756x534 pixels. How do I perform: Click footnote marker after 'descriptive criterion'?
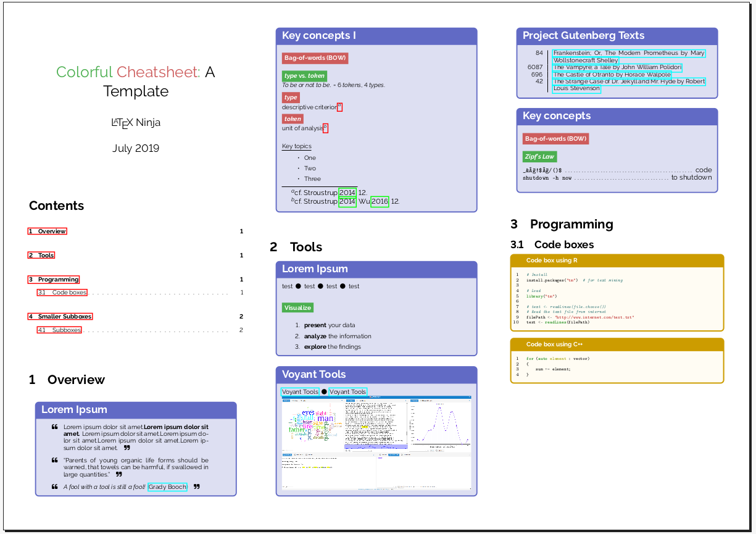(339, 107)
